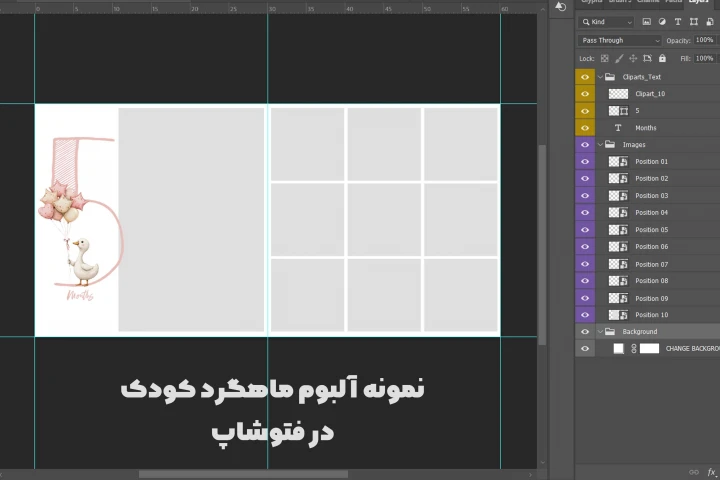Click the Images group folder icon
Screen dimensions: 720x480
610,144
